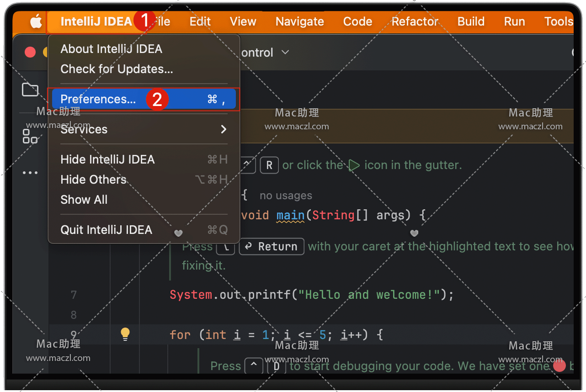Open the version control dropdown chevron

tap(285, 53)
